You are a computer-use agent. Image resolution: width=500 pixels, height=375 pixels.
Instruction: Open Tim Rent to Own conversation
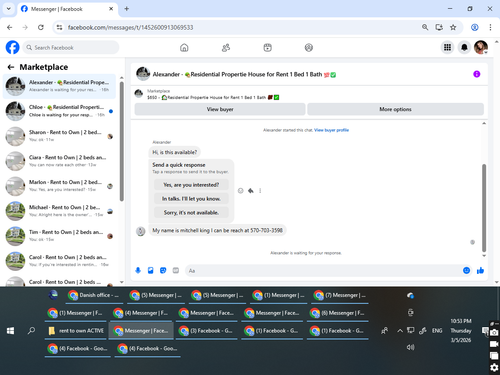[59, 236]
